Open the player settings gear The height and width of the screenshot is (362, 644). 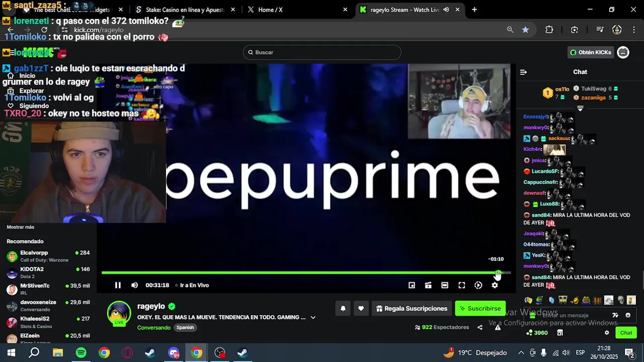pyautogui.click(x=495, y=285)
